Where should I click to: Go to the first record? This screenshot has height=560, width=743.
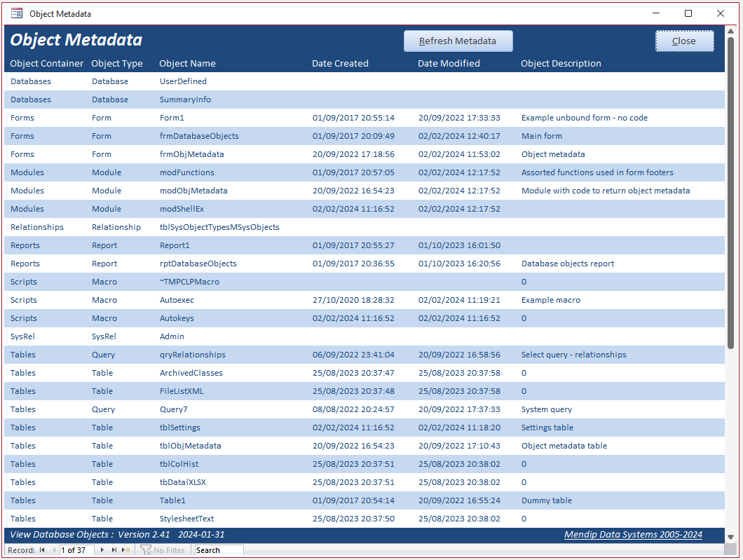coord(42,550)
